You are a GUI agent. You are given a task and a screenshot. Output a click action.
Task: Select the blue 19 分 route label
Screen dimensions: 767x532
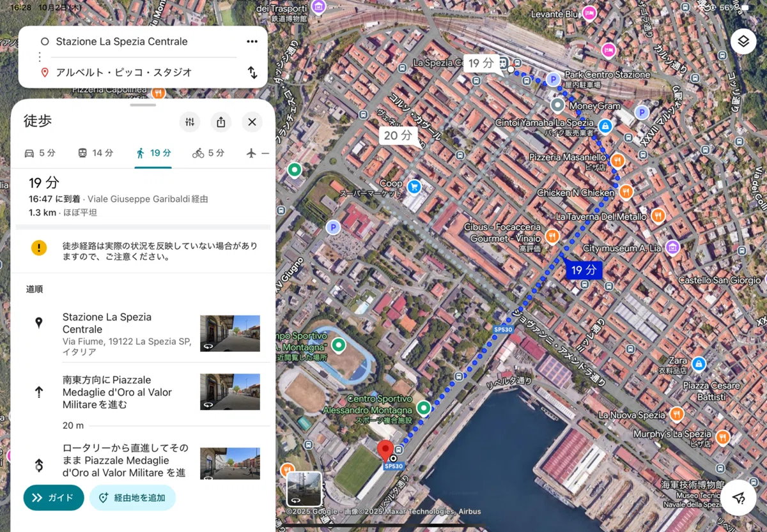tap(584, 270)
